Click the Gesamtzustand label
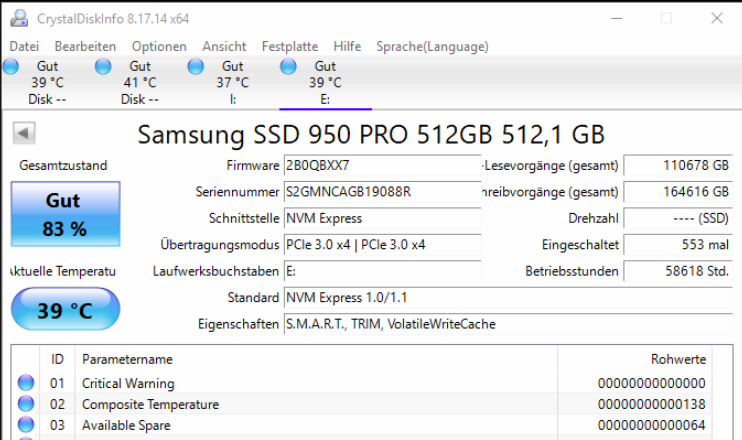742x440 pixels. tap(63, 166)
